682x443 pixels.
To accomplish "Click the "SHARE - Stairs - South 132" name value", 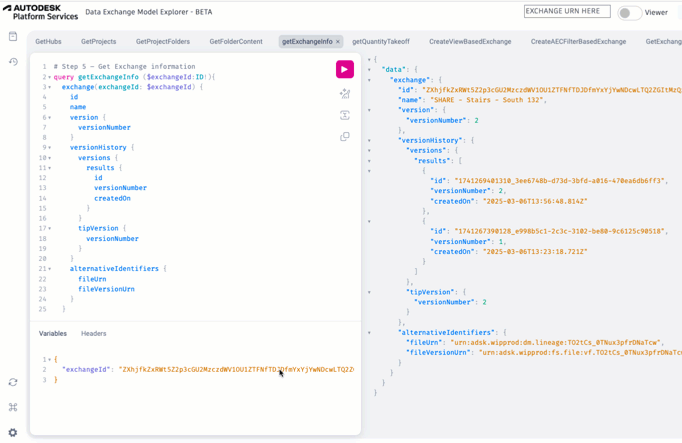I will tap(487, 100).
